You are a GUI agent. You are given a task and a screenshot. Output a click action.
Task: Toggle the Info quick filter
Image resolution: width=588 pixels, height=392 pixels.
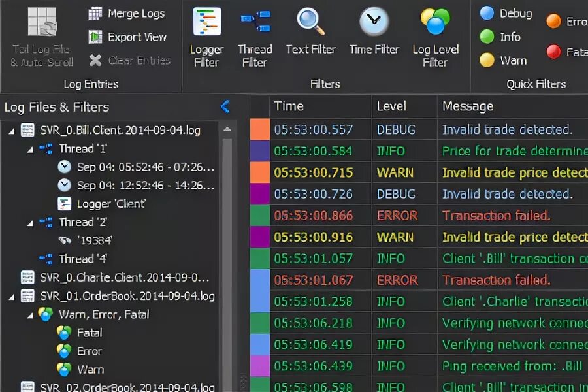[487, 37]
